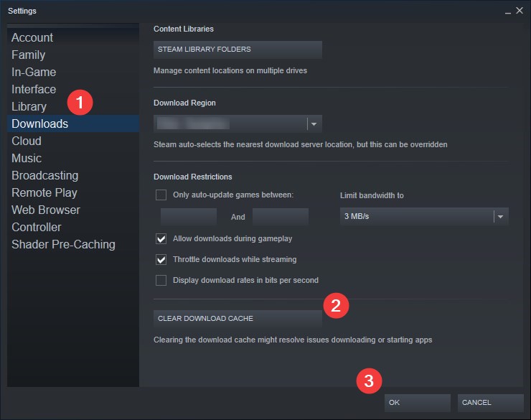531x420 pixels.
Task: Click the auto-update end time field
Action: [281, 217]
